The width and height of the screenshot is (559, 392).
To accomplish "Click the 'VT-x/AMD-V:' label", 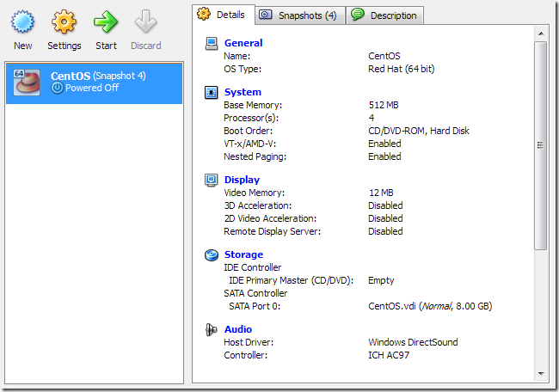I will (x=250, y=144).
